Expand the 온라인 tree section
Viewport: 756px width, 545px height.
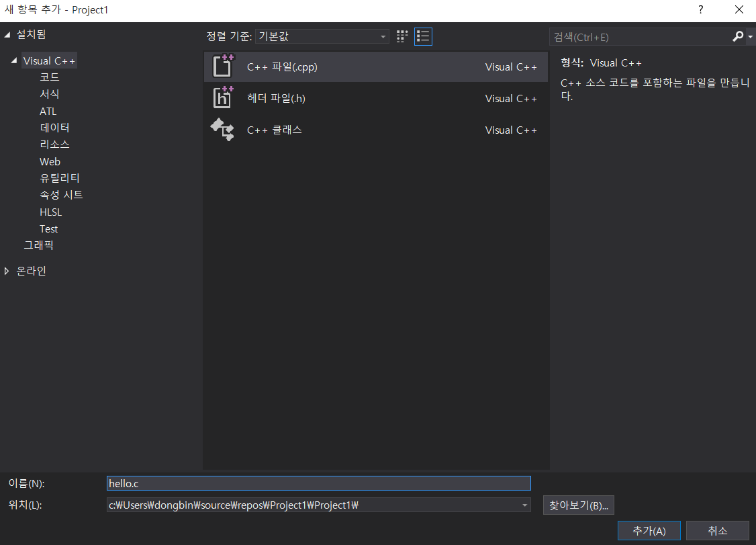click(7, 271)
